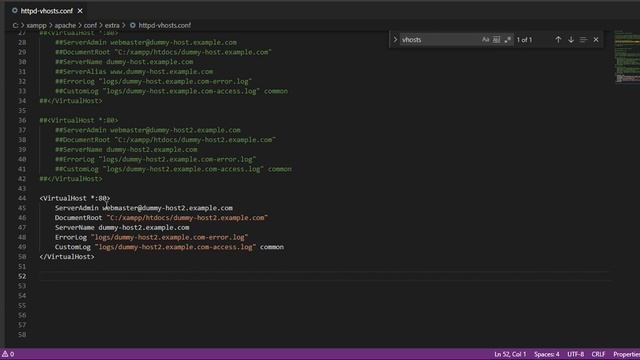
Task: Click the uncommented <VirtualHost *:80> opening tag
Action: (x=75, y=198)
